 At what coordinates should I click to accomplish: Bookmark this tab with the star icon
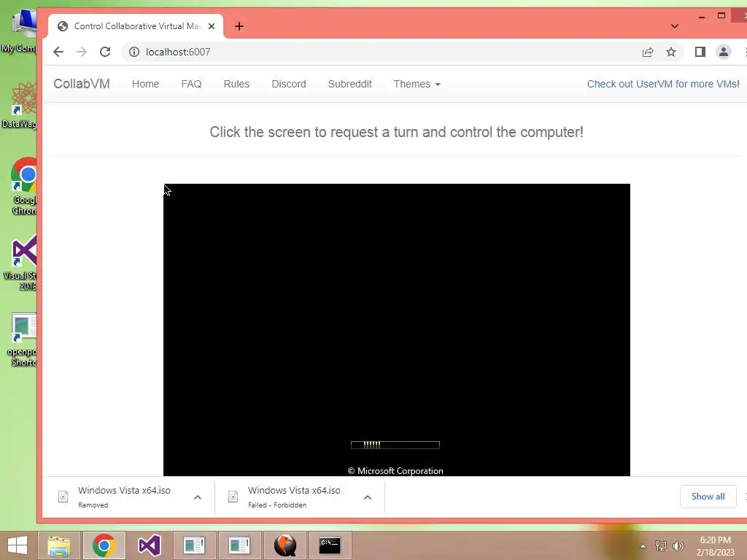(x=671, y=52)
